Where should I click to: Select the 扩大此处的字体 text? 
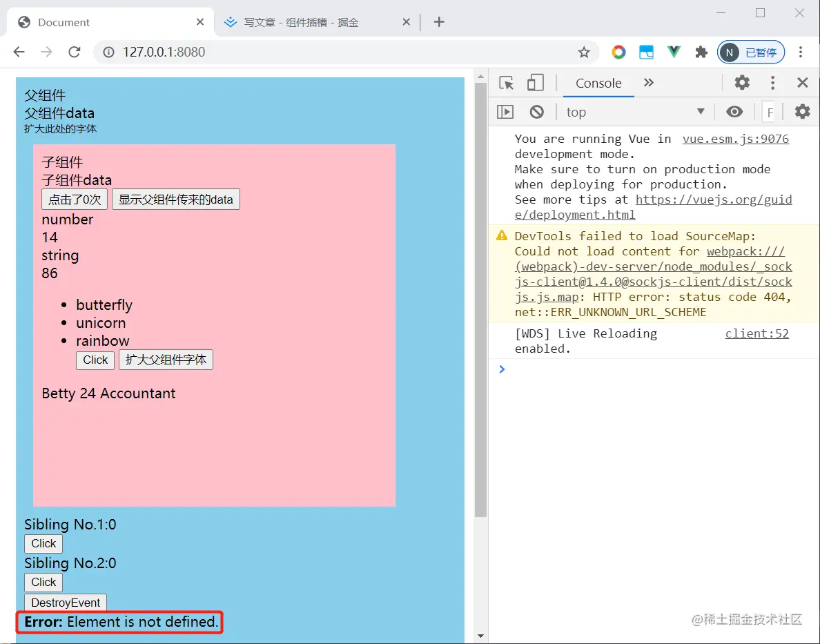coord(60,128)
